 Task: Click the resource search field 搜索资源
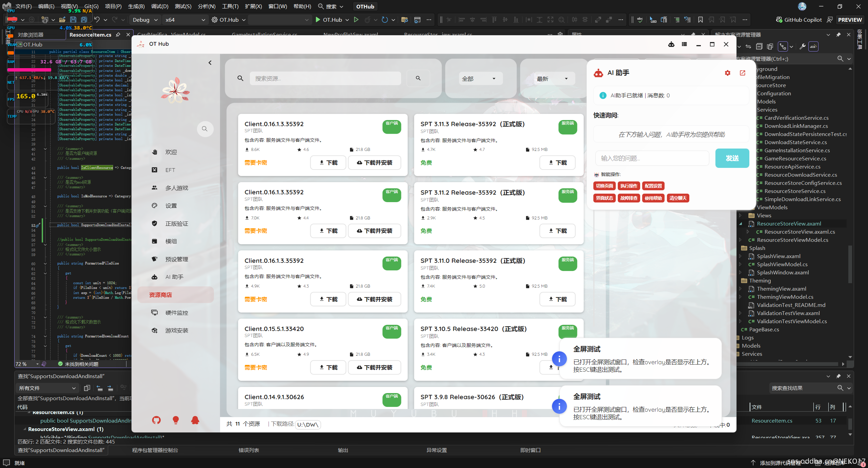(325, 78)
